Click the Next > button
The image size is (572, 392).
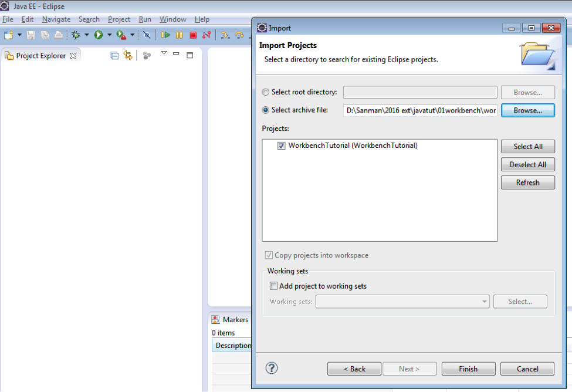click(x=409, y=369)
